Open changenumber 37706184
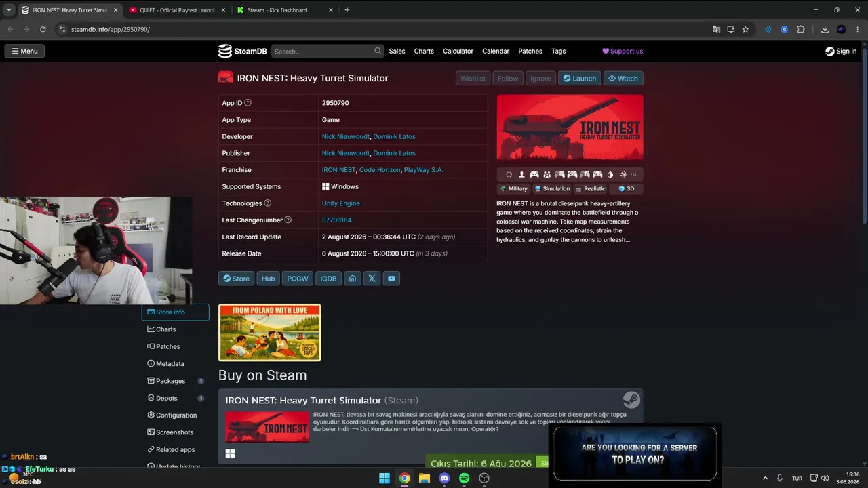 click(336, 220)
